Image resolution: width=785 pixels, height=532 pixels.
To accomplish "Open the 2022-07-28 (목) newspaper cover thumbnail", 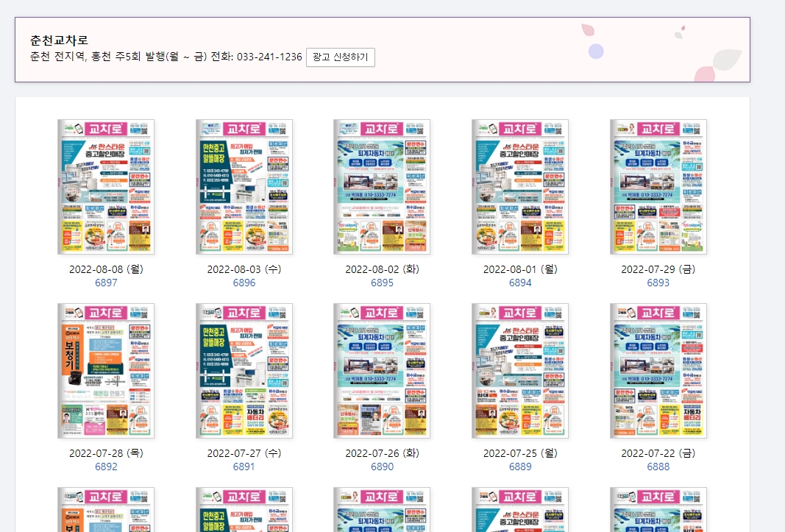I will click(106, 371).
